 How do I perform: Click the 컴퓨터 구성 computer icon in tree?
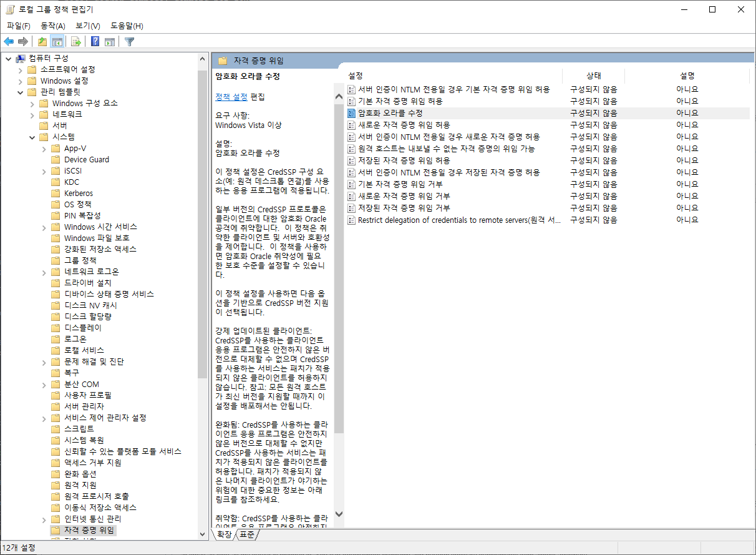click(x=21, y=58)
